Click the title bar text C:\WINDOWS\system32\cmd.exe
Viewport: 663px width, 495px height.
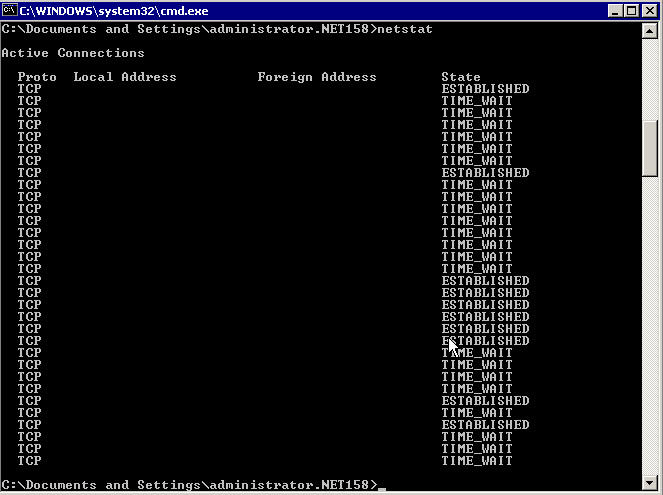pyautogui.click(x=114, y=11)
